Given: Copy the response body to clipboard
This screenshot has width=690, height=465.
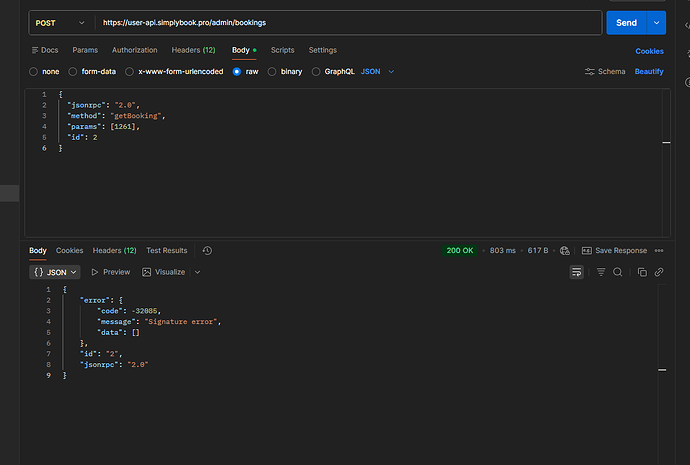Looking at the screenshot, I should point(642,272).
